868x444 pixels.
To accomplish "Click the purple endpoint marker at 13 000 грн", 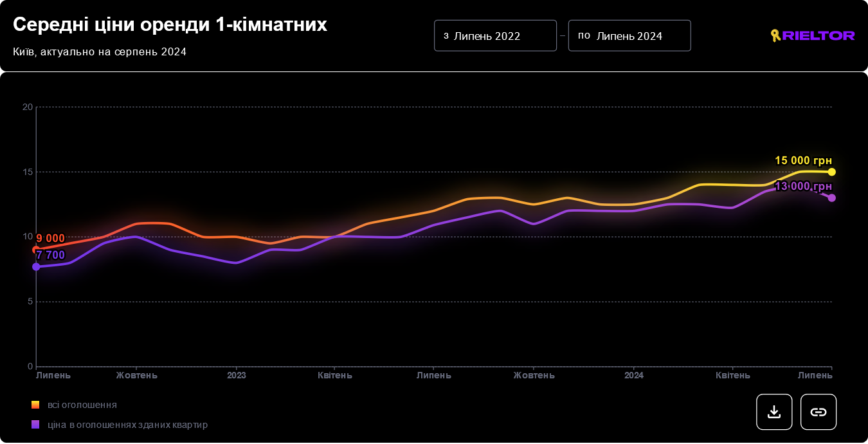I will [832, 198].
